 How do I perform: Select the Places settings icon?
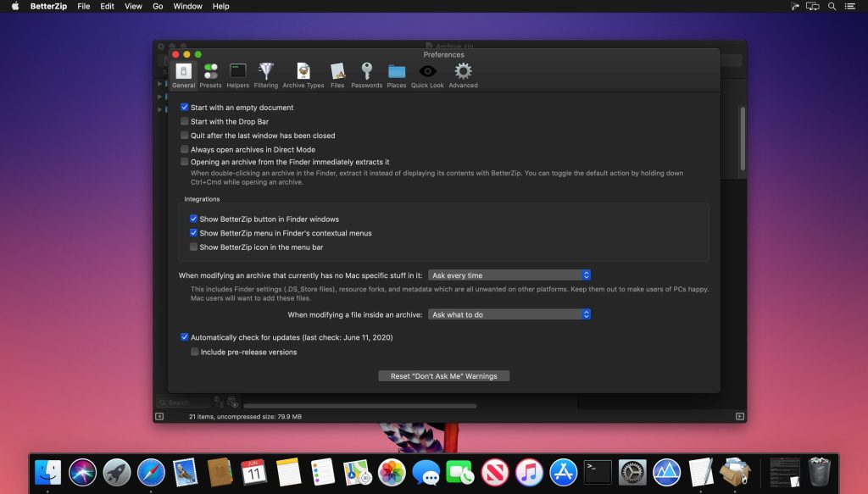point(395,74)
